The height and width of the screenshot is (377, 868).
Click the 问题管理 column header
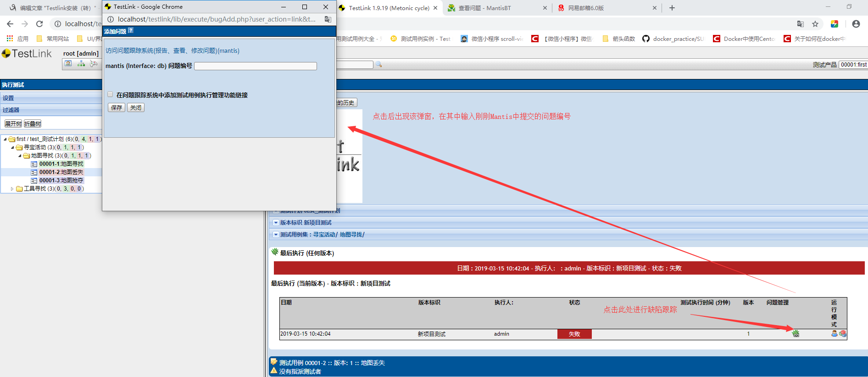click(x=778, y=302)
